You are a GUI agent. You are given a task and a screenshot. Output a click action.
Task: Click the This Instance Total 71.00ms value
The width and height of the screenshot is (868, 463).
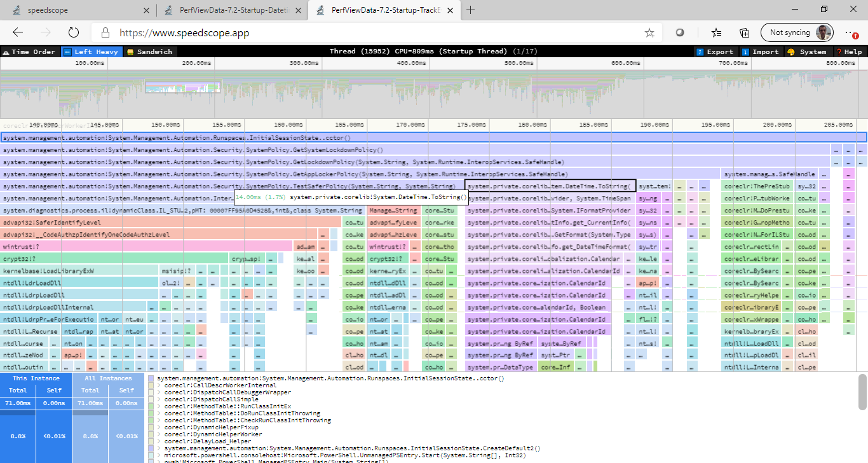coord(18,403)
